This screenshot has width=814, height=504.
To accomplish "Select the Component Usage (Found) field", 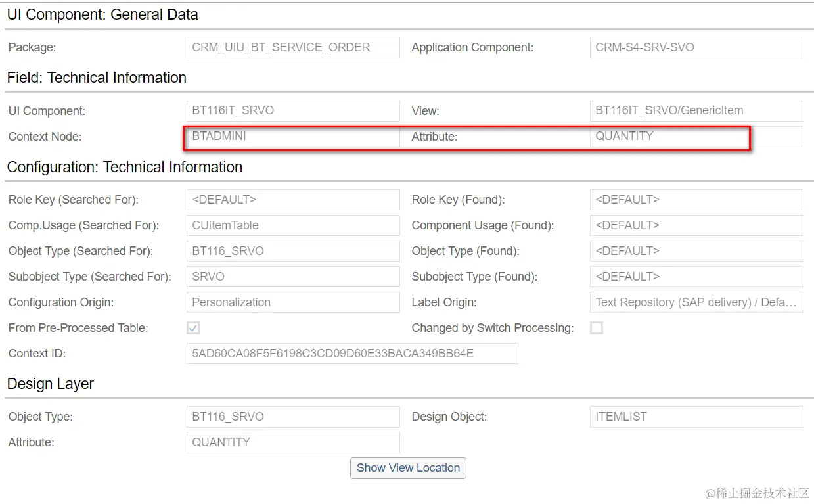I will (696, 225).
